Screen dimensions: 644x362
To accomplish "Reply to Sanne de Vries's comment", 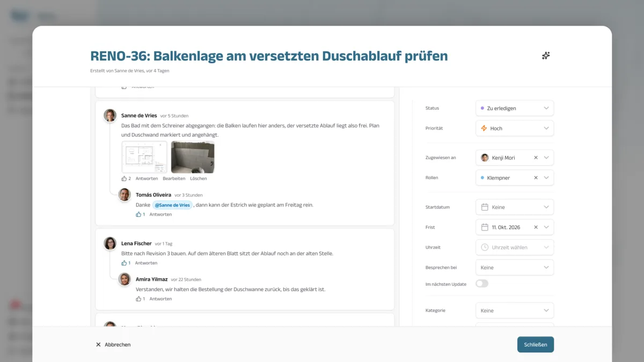I will 147,179.
